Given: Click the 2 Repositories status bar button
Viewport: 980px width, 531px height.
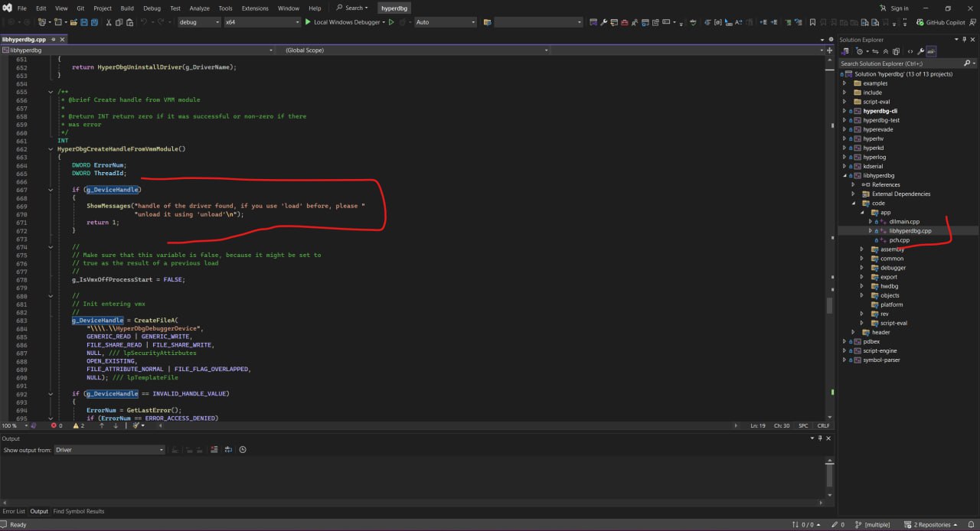Looking at the screenshot, I should pyautogui.click(x=932, y=525).
